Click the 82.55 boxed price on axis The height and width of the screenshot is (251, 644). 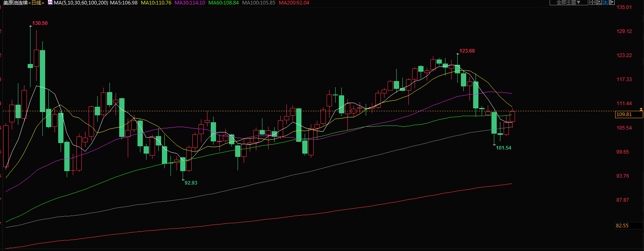click(622, 226)
